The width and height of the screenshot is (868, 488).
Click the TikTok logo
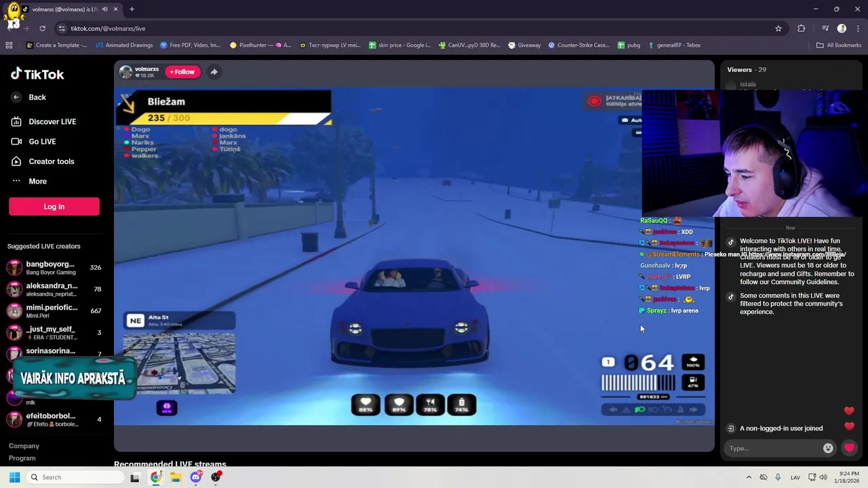(37, 75)
